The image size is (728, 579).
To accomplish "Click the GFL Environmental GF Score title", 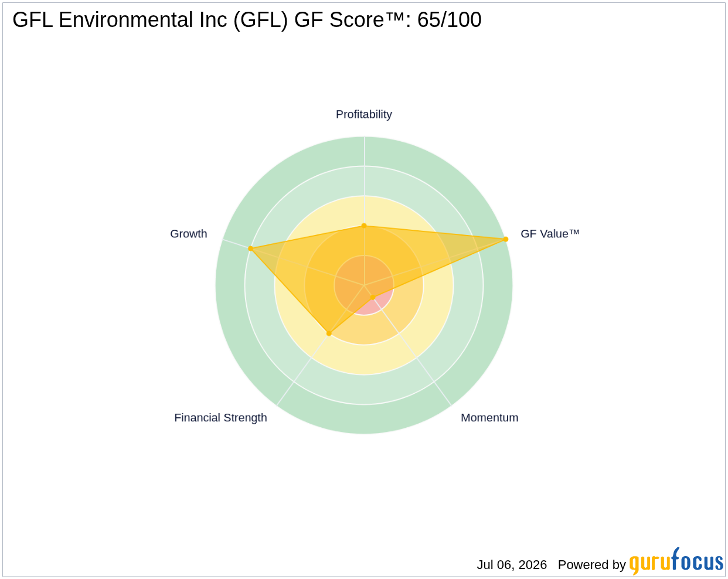I will pyautogui.click(x=247, y=20).
